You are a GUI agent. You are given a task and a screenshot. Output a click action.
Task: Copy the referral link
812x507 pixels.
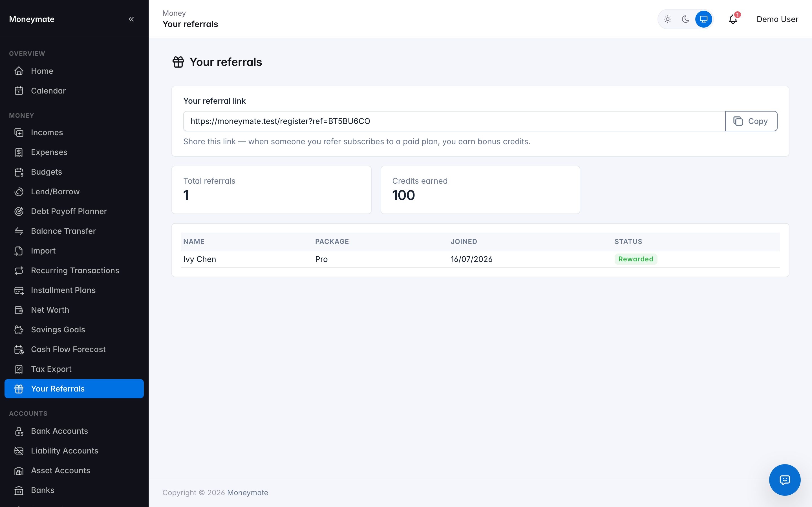coord(751,121)
